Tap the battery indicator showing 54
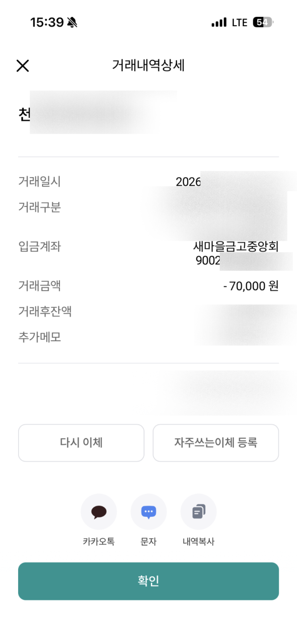The height and width of the screenshot is (644, 297). tap(263, 22)
